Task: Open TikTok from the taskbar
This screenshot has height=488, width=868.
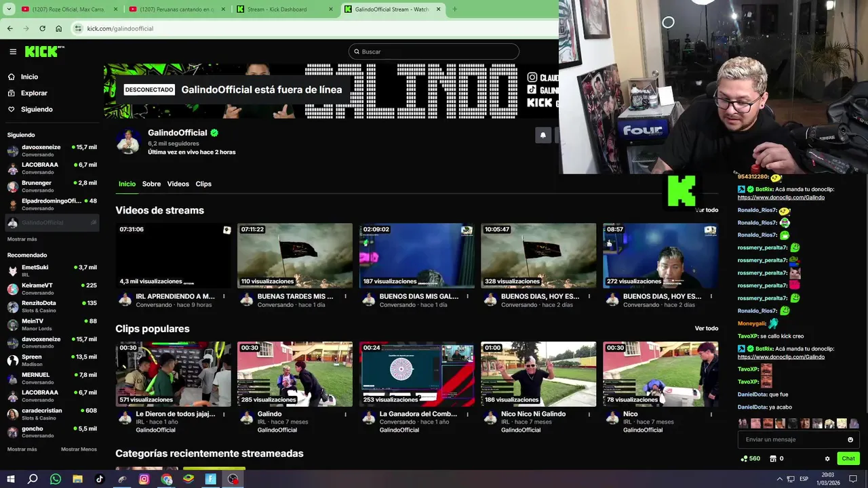Action: click(100, 479)
